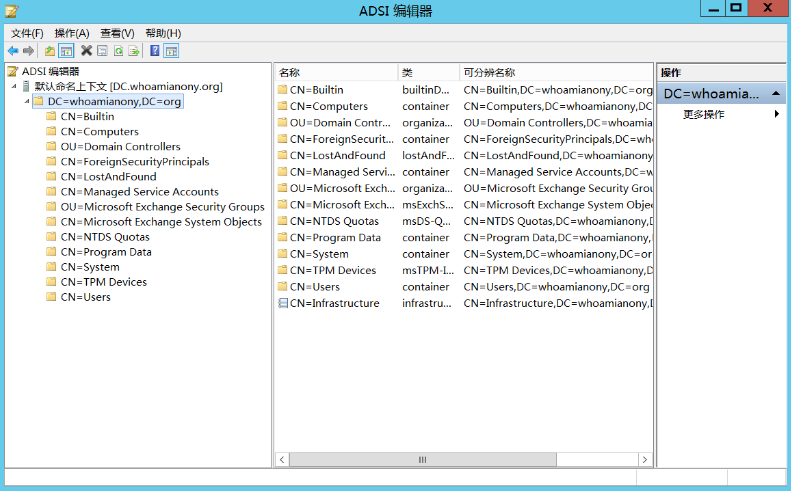Click the Delete X toolbar icon
Screen dimensions: 791x491
tap(86, 50)
